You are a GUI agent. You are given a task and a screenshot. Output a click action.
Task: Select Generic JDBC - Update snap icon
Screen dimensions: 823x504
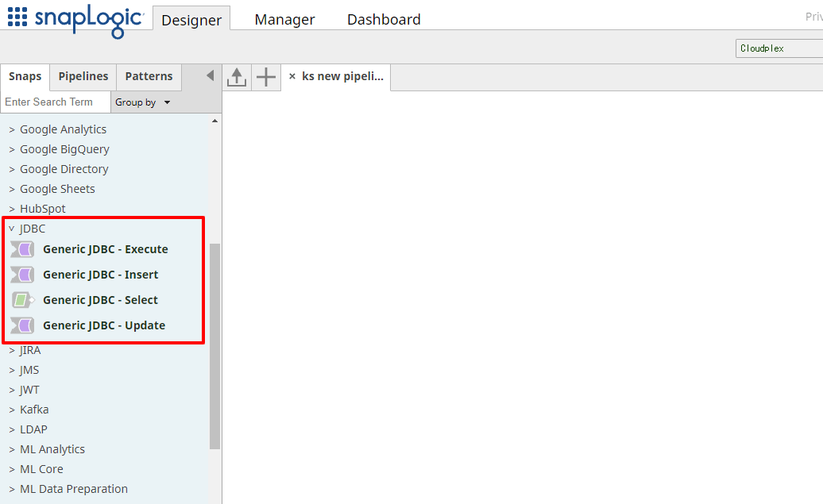pos(22,325)
